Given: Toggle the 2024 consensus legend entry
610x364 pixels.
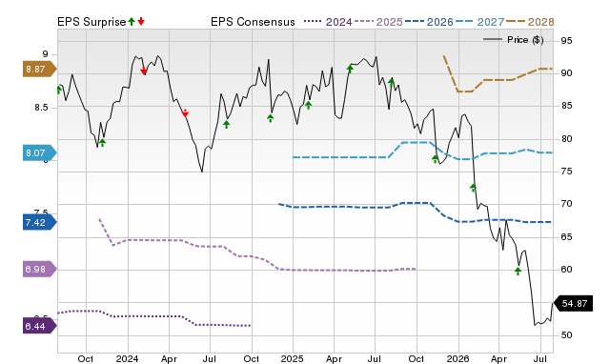Looking at the screenshot, I should coord(328,22).
